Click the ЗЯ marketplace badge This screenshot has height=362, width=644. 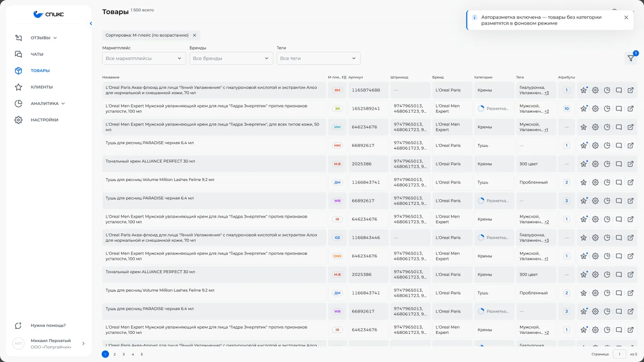337,109
